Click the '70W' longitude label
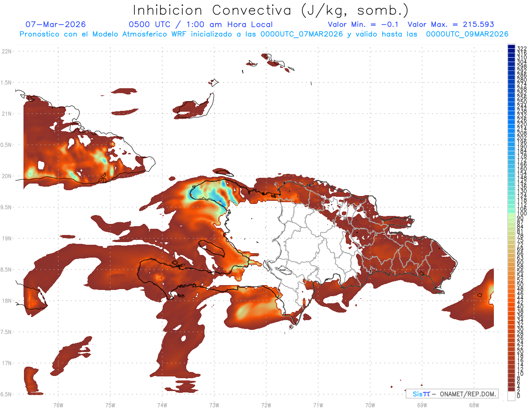The height and width of the screenshot is (411, 532). [x=370, y=405]
